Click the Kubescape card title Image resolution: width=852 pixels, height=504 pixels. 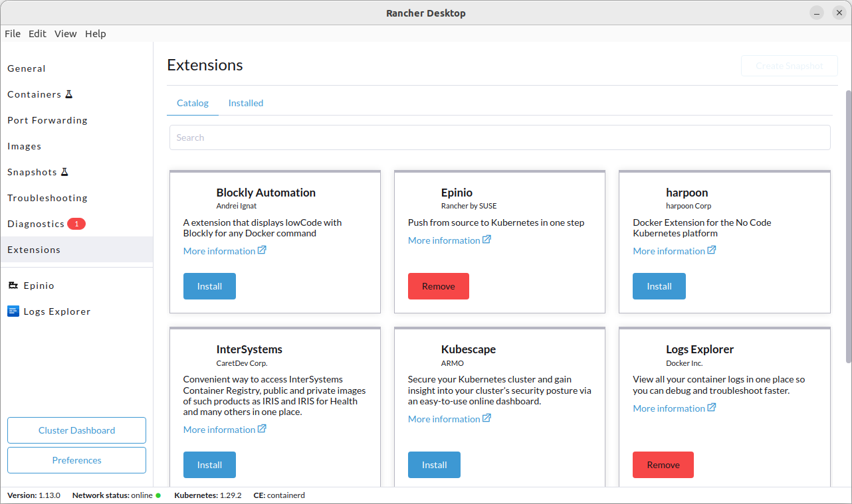coord(469,349)
